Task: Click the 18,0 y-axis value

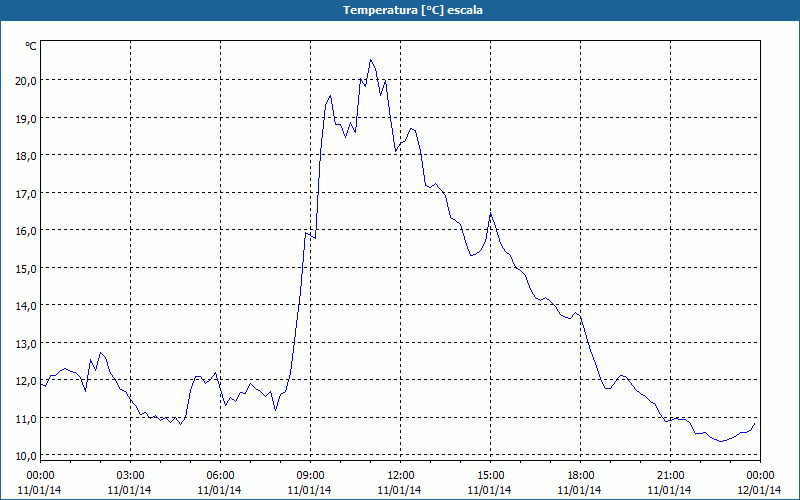Action: tap(27, 156)
